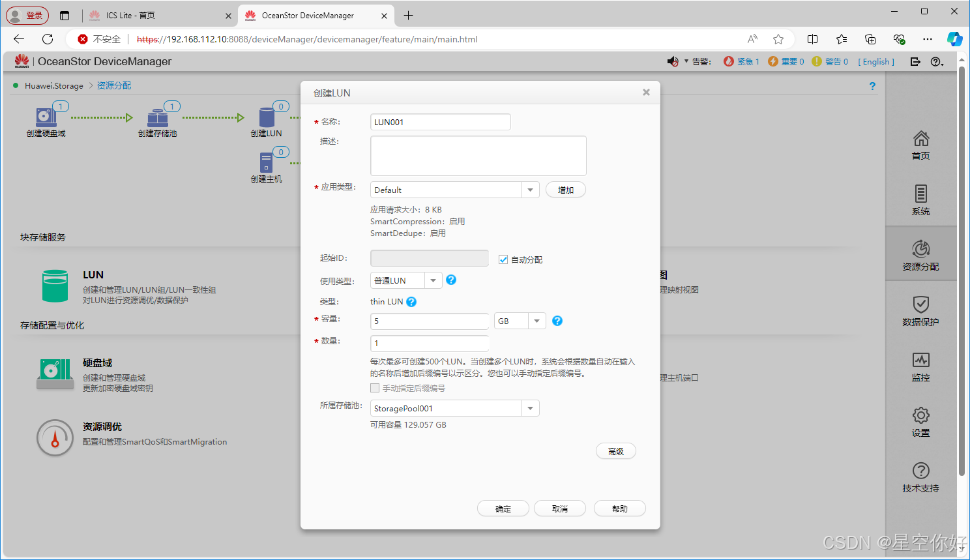Switch language via English link

876,61
